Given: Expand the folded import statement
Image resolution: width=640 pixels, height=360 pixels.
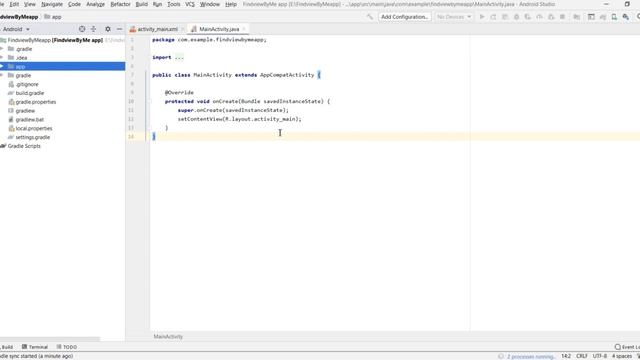Looking at the screenshot, I should tap(179, 58).
